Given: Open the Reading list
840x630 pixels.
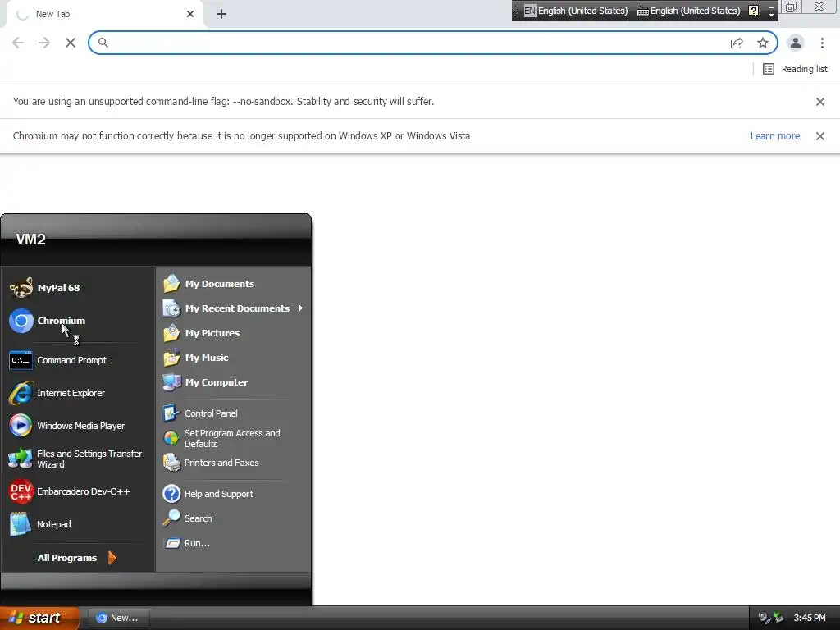Looking at the screenshot, I should click(x=795, y=69).
